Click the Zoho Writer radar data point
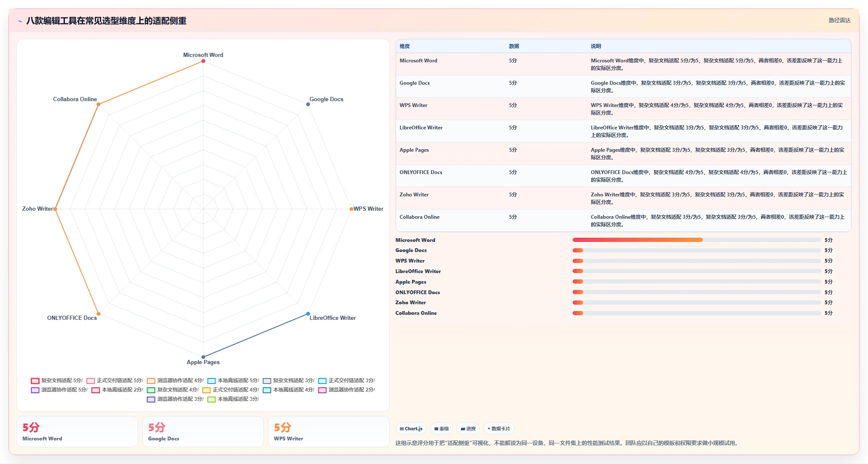The height and width of the screenshot is (464, 868). click(x=55, y=209)
